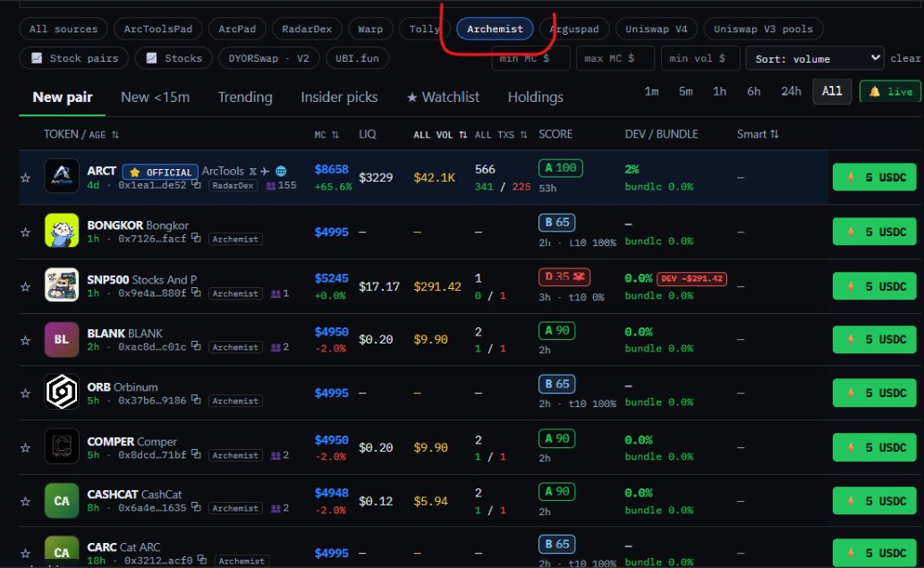The width and height of the screenshot is (924, 568).
Task: Sort by ALL VOL column header
Action: coord(439,135)
